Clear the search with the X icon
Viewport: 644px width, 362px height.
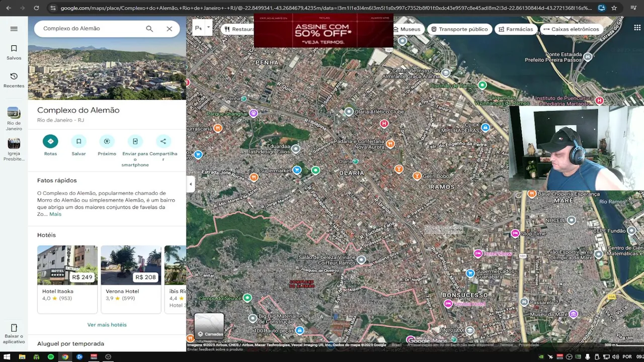point(170,29)
